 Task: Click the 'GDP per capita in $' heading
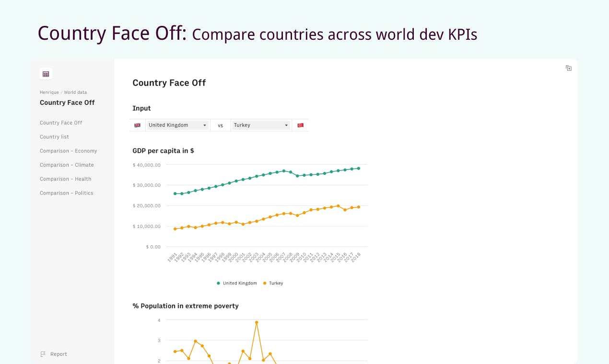[x=163, y=150]
